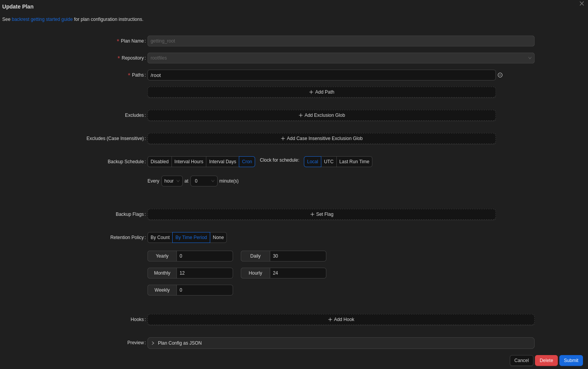588x369 pixels.
Task: Expand Plan Config as JSON preview
Action: (180, 343)
